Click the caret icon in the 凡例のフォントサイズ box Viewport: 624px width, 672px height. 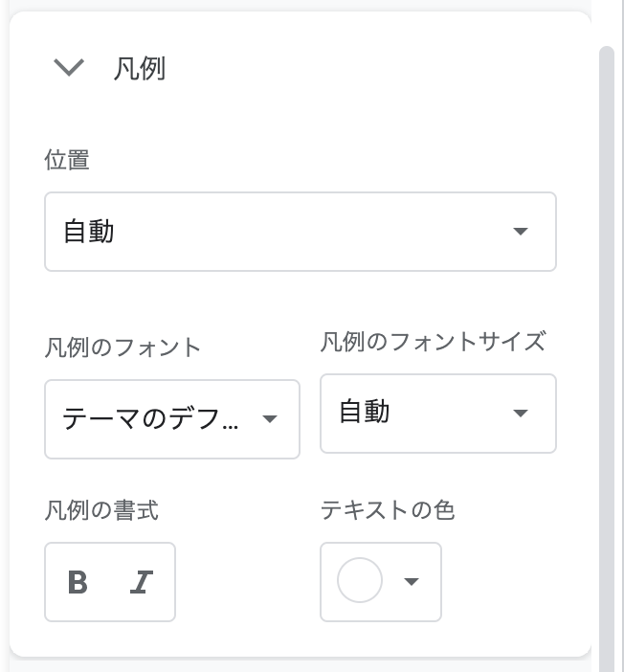[x=520, y=414]
